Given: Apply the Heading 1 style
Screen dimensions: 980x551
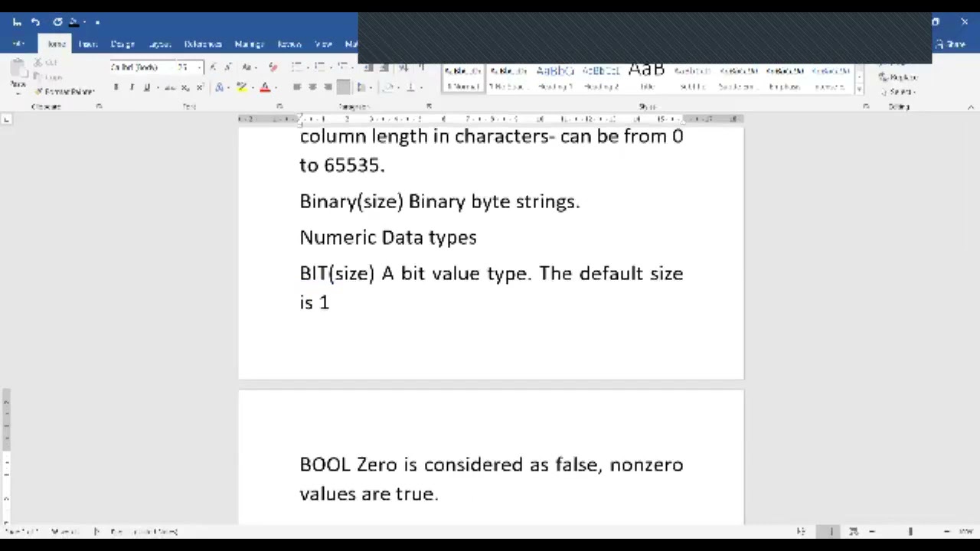Looking at the screenshot, I should click(555, 78).
